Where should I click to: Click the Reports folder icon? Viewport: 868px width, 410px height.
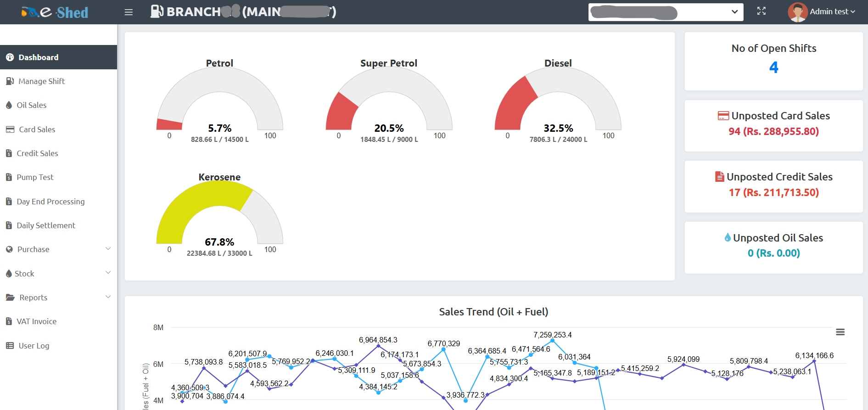pyautogui.click(x=10, y=298)
